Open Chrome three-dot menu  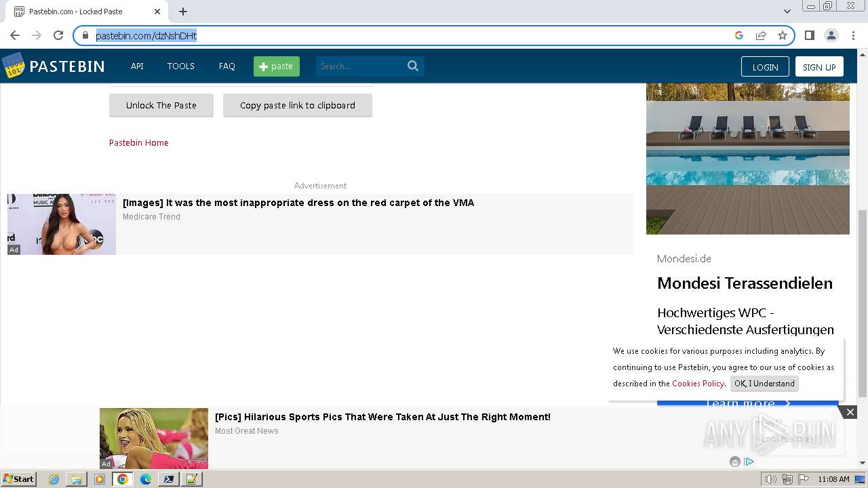853,35
